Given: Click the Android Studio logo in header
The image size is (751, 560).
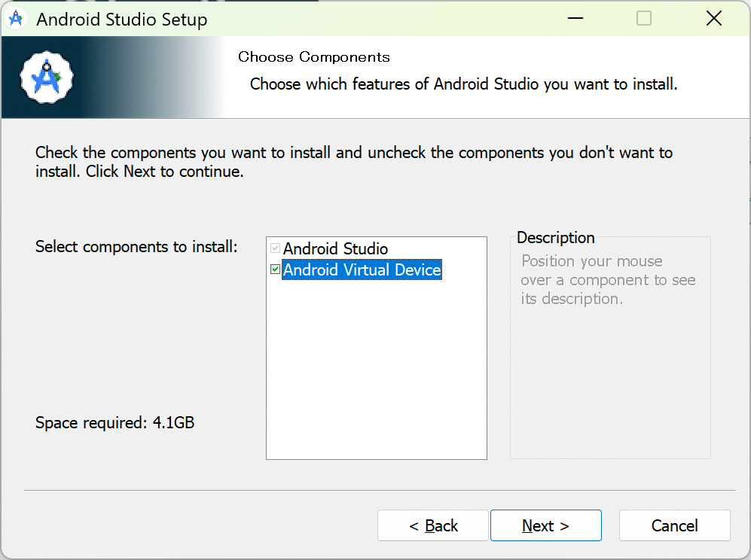Looking at the screenshot, I should pos(49,77).
